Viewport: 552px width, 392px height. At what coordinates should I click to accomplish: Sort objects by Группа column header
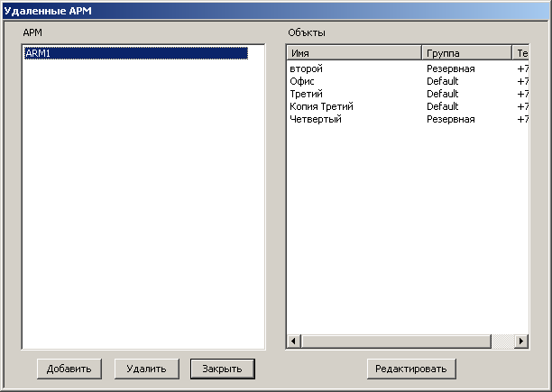(466, 53)
